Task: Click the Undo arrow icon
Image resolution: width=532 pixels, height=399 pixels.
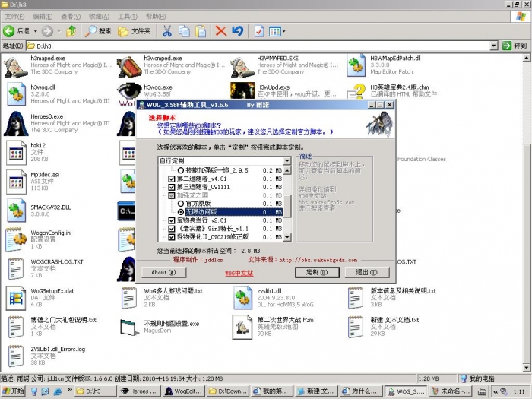Action: click(238, 31)
